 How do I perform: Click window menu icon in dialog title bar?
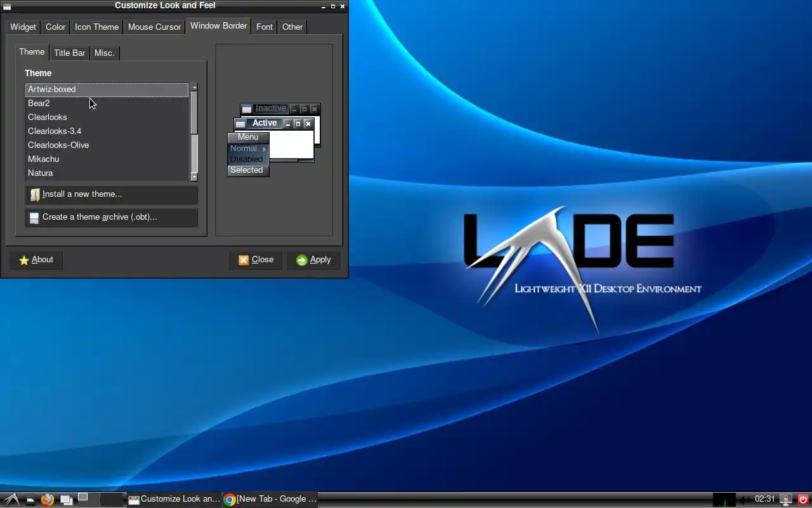pos(7,6)
